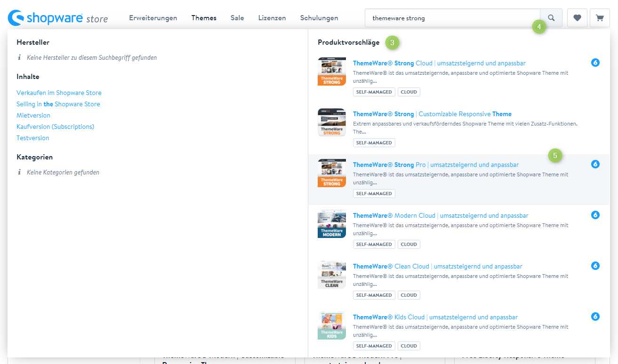618x364 pixels.
Task: Click Shopware 6 badge on ThemeWare Strong Pro
Action: point(595,164)
